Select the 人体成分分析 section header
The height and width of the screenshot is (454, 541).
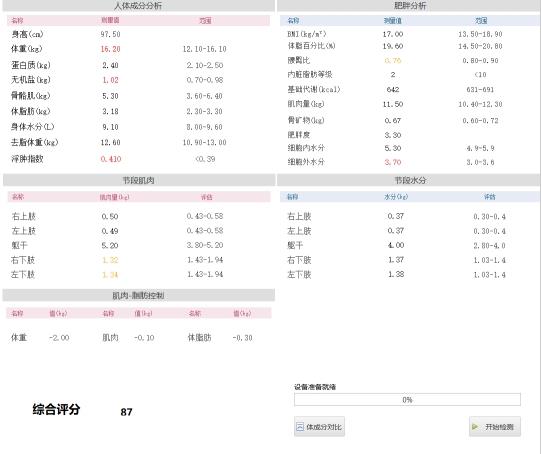138,6
